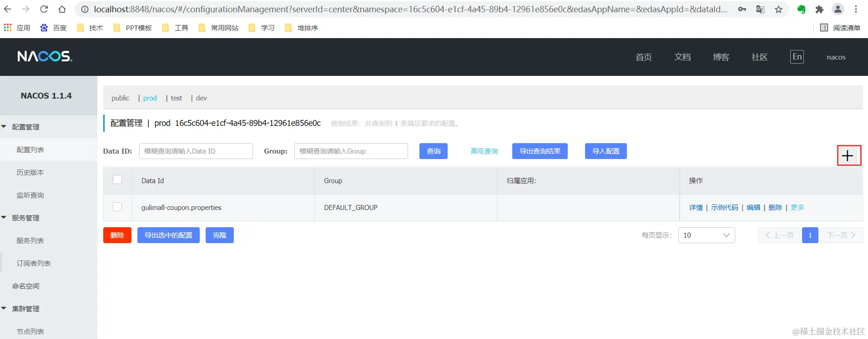Open 订阅者列表 in the sidebar

pyautogui.click(x=34, y=263)
